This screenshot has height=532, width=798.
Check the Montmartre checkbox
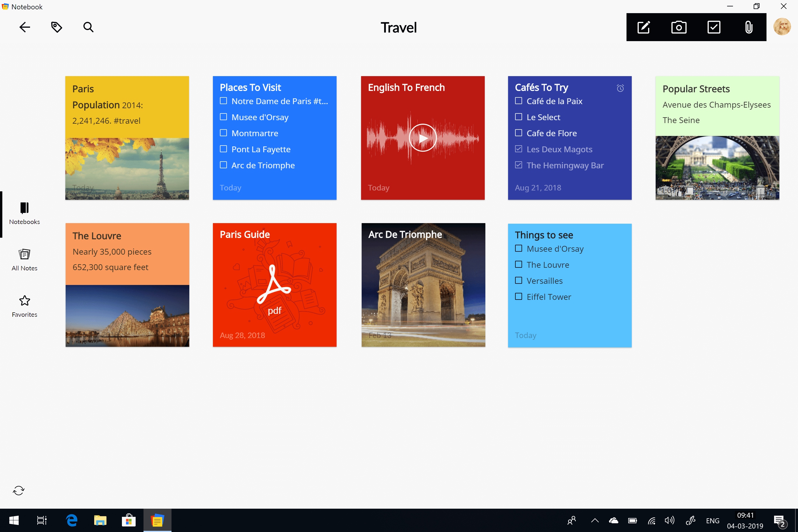coord(223,133)
